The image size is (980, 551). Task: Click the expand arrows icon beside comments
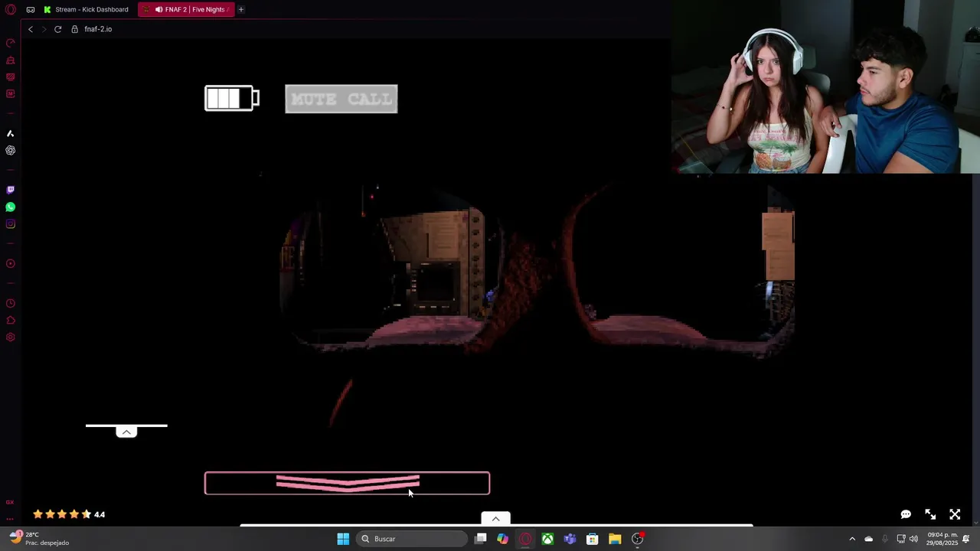pyautogui.click(x=930, y=514)
